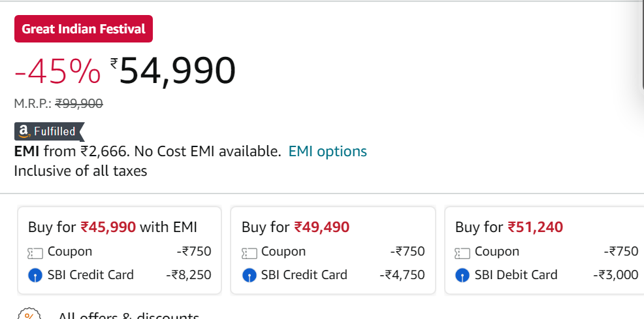Select the Buy for ₹45,990 with EMI card
This screenshot has width=644, height=319.
coord(120,250)
